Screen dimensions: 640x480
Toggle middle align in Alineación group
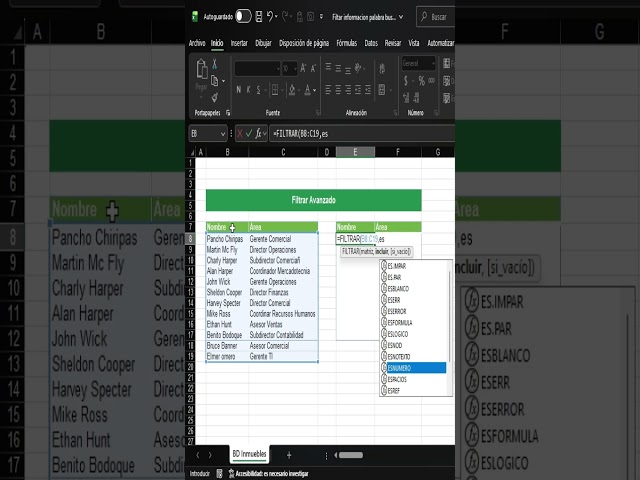pos(338,68)
